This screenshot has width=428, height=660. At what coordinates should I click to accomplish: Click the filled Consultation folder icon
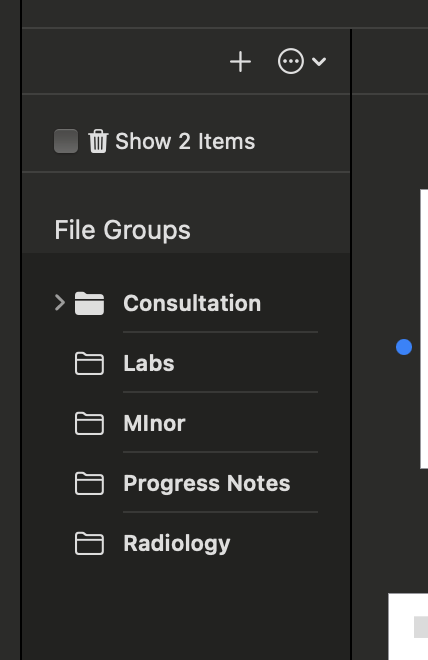click(89, 303)
